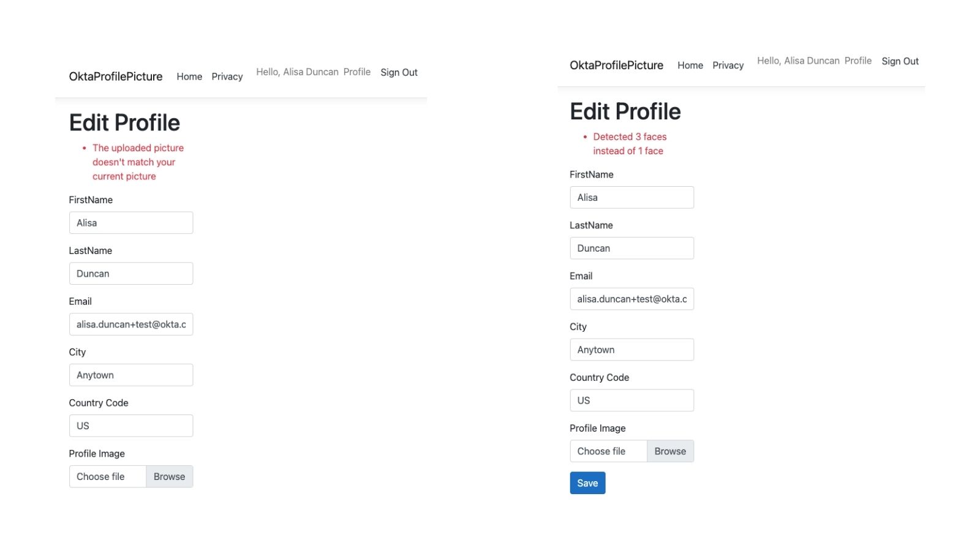Click Browse on the 'doesn't match' error form
This screenshot has height=551, width=980.
pos(169,477)
